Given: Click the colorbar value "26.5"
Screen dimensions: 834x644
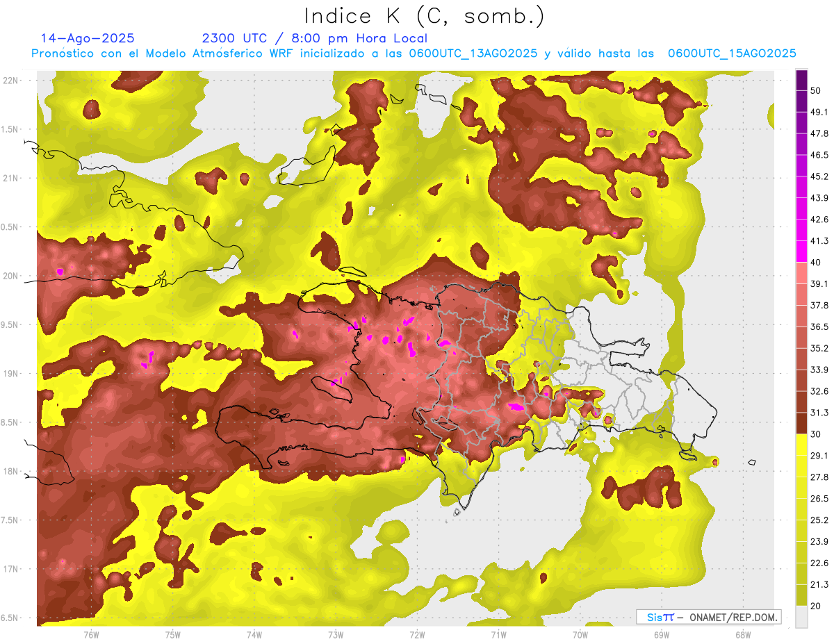Looking at the screenshot, I should pos(819,499).
